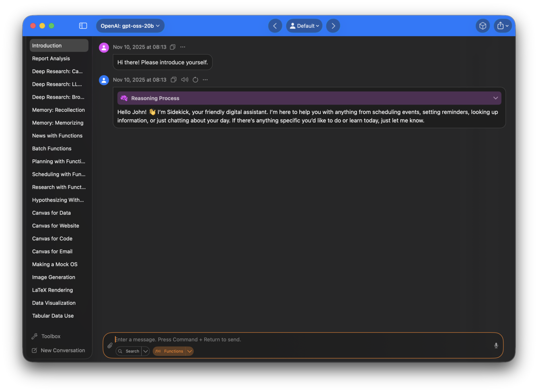
Task: Open the gpt-oss-20b model selector dropdown
Action: point(130,25)
